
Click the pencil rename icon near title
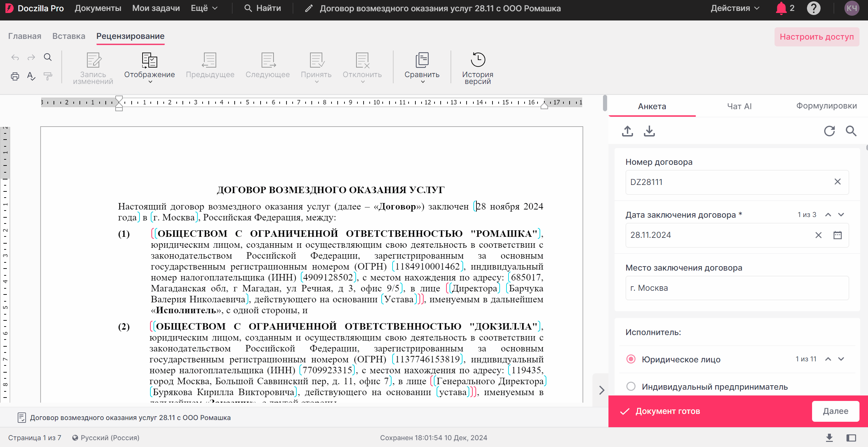pos(309,8)
